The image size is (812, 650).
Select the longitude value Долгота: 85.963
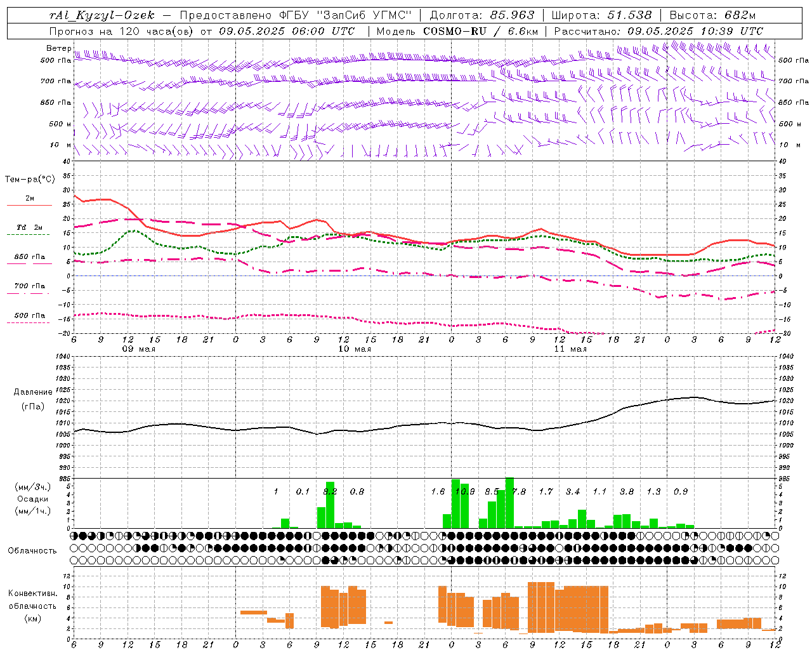pyautogui.click(x=482, y=15)
